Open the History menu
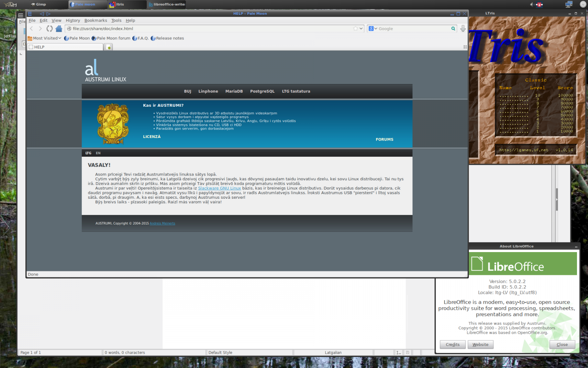The width and height of the screenshot is (588, 368). pos(73,21)
